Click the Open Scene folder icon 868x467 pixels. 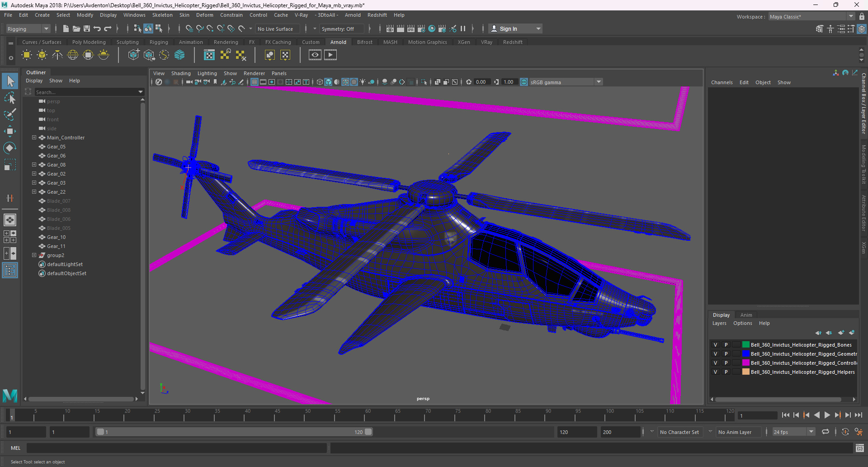click(x=76, y=29)
